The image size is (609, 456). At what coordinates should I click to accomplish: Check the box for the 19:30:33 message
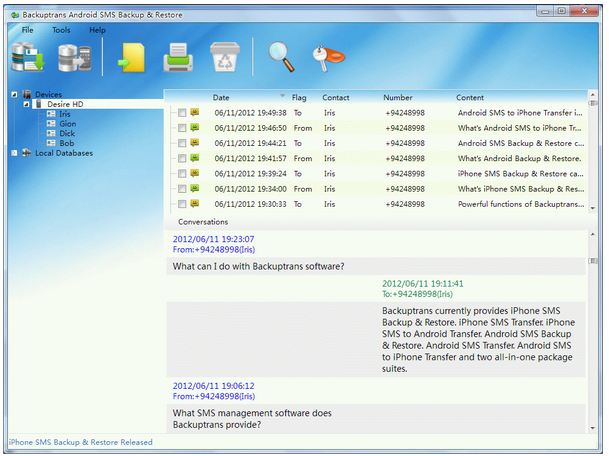tap(182, 204)
